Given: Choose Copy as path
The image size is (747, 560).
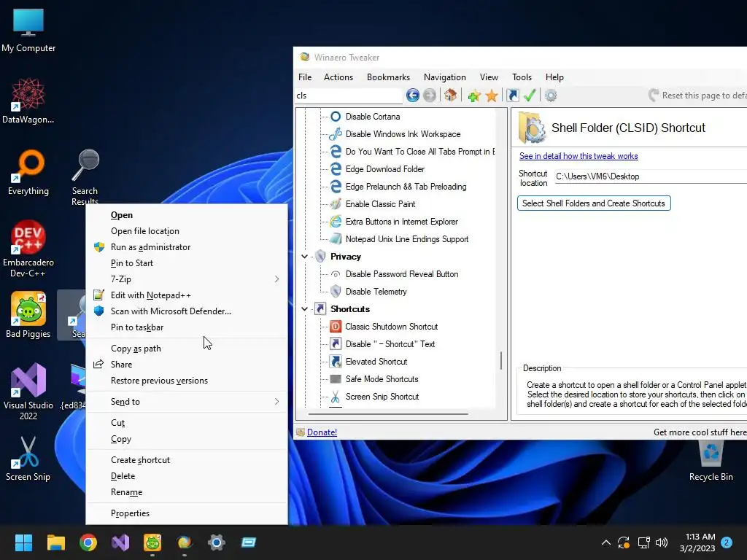Looking at the screenshot, I should 187,349.
